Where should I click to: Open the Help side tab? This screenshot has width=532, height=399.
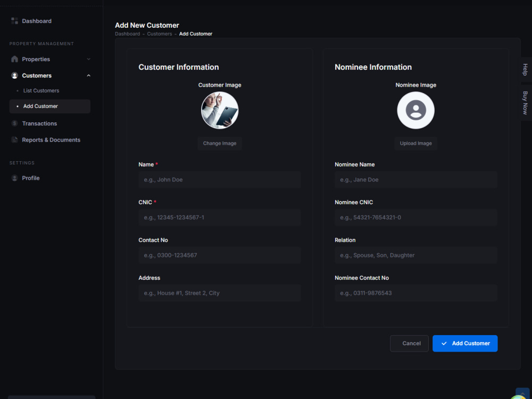coord(526,70)
